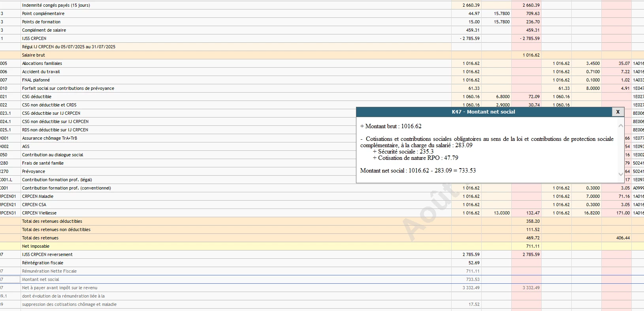Click the 52.69 réintégration fiscale value
Screen dimensions: 644x311
point(474,263)
